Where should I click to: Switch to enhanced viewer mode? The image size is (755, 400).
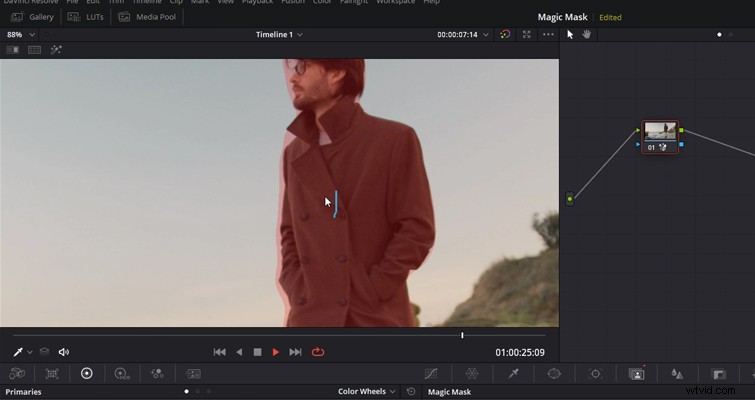pyautogui.click(x=527, y=35)
